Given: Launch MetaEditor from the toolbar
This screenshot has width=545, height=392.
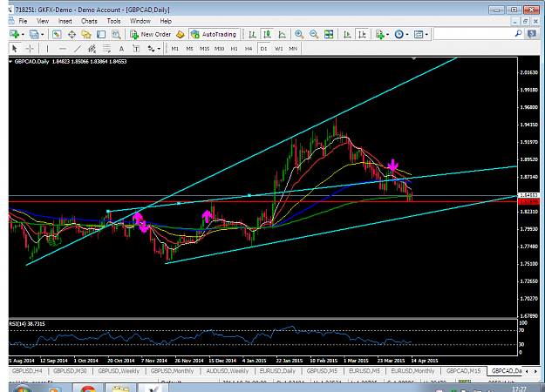Looking at the screenshot, I should [x=180, y=34].
